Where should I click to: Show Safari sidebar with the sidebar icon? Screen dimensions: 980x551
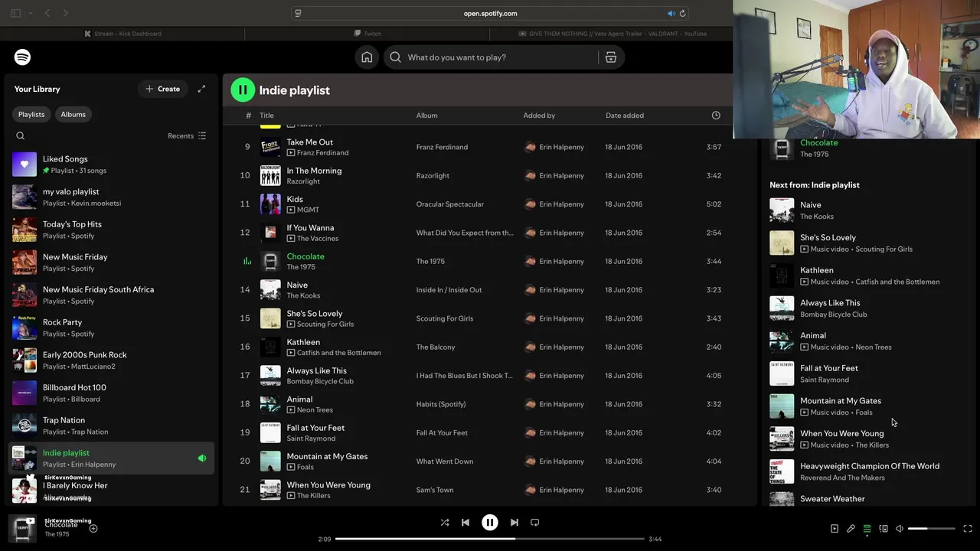pyautogui.click(x=15, y=13)
